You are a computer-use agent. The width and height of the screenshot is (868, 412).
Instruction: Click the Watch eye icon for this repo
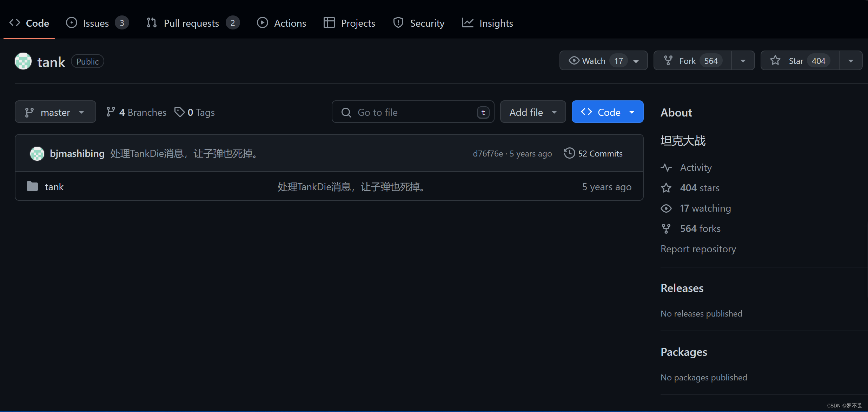(x=574, y=60)
